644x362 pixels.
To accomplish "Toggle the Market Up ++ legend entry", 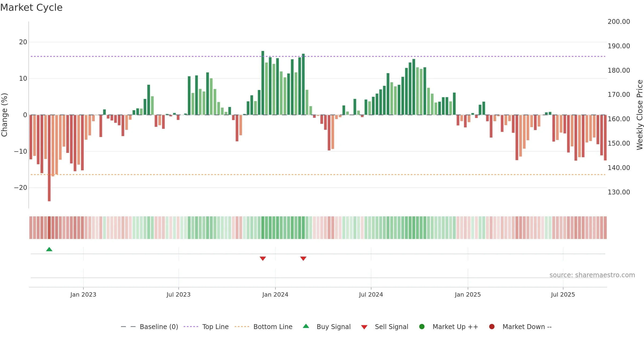I will pos(448,327).
